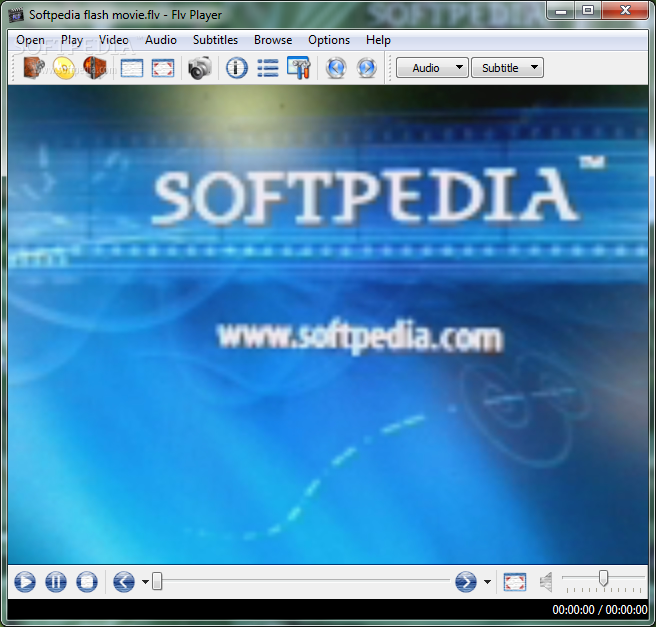Viewport: 656px width, 627px height.
Task: Open the Subtitle track dropdown
Action: coord(507,68)
